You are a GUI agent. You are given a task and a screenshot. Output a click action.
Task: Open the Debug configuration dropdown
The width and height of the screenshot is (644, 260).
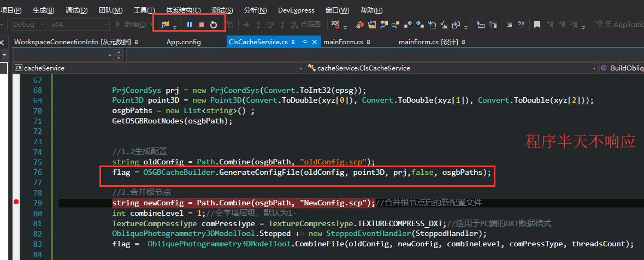pyautogui.click(x=28, y=25)
